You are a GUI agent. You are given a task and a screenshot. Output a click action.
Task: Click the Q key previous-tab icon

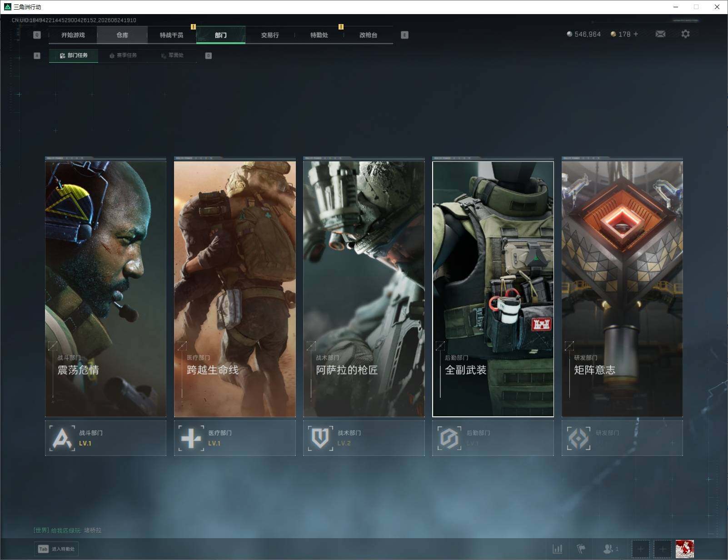[37, 35]
